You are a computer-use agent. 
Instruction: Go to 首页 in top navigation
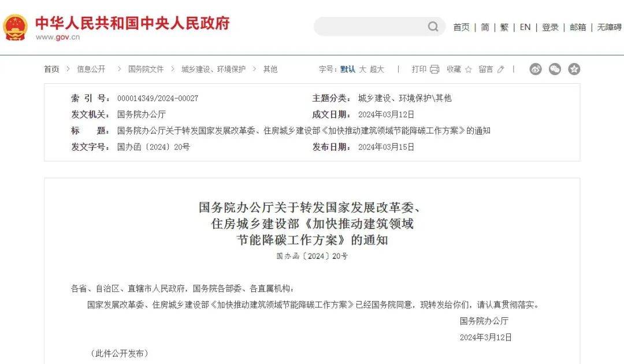point(461,27)
